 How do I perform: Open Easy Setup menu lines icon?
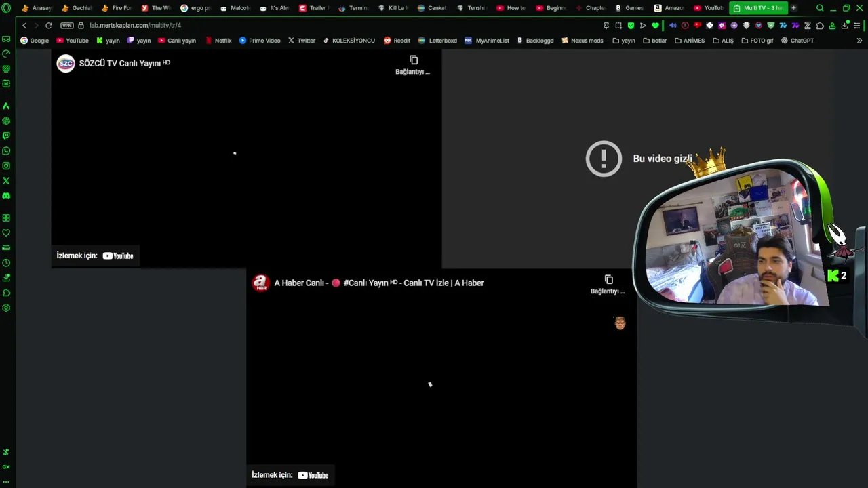click(x=857, y=26)
